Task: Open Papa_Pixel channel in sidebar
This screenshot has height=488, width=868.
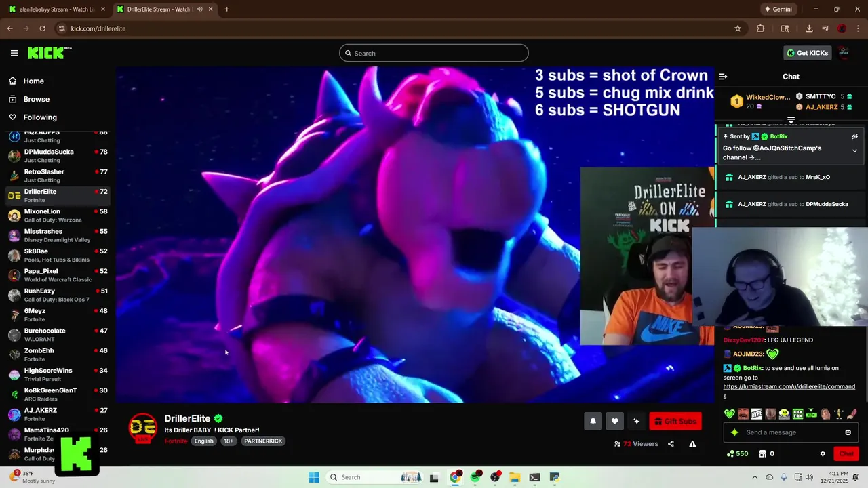Action: [x=58, y=275]
